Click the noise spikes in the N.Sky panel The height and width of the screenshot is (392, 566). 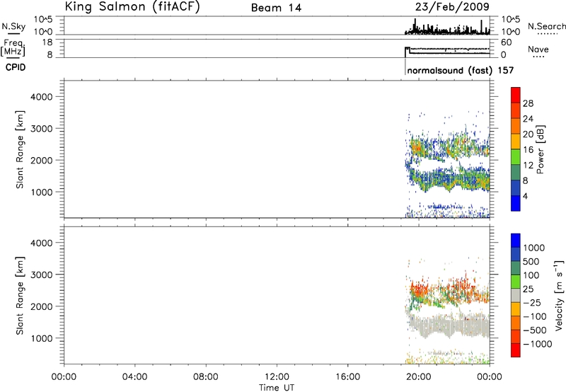click(x=448, y=27)
